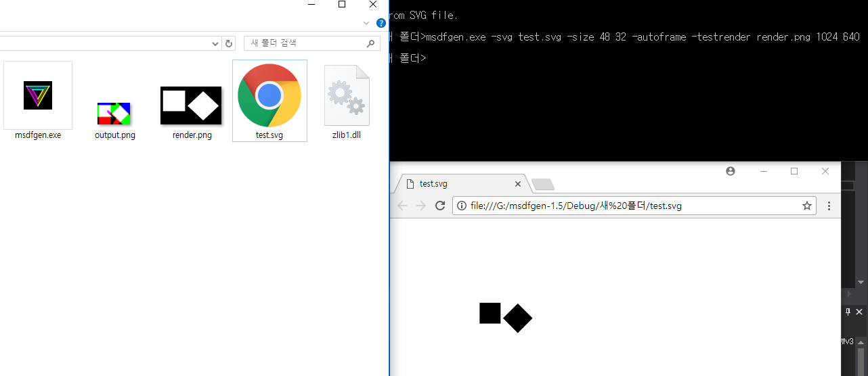Maximize the Explorer window

pyautogui.click(x=342, y=4)
